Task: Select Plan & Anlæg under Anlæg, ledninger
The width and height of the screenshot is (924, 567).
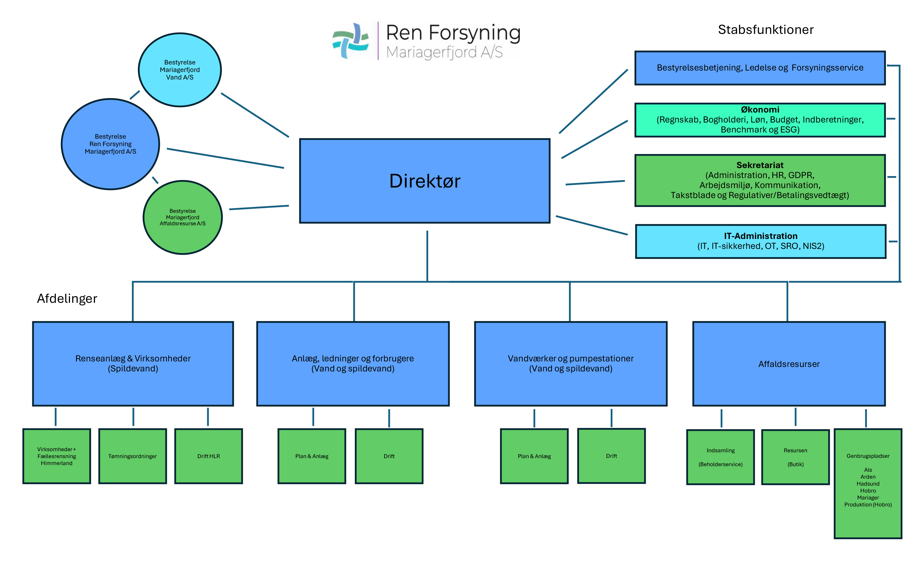Action: [x=312, y=456]
